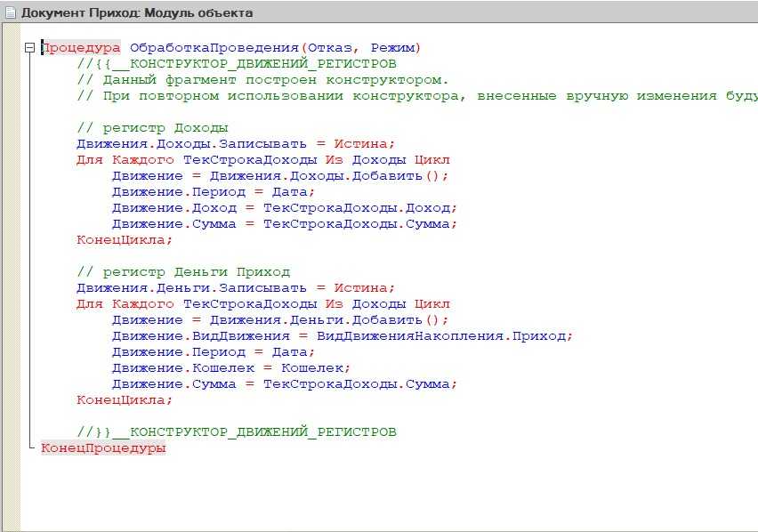Click line 'Движения.Деньги.Записывать = Истина'
This screenshot has width=758, height=532.
235,288
